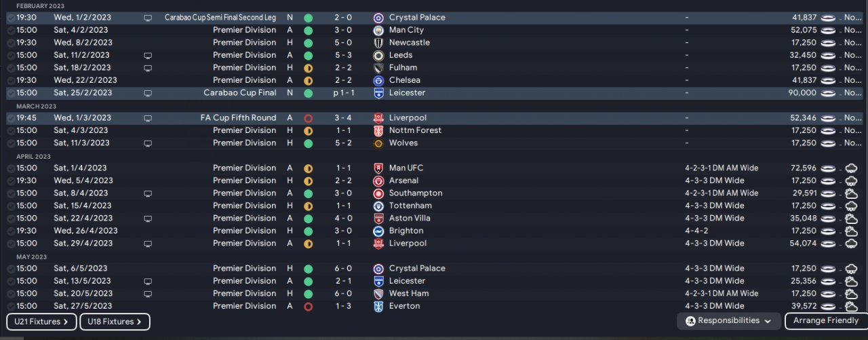Image resolution: width=868 pixels, height=340 pixels.
Task: Toggle checkmark on Arsenal 5/4/2023 fixture
Action: click(10, 181)
